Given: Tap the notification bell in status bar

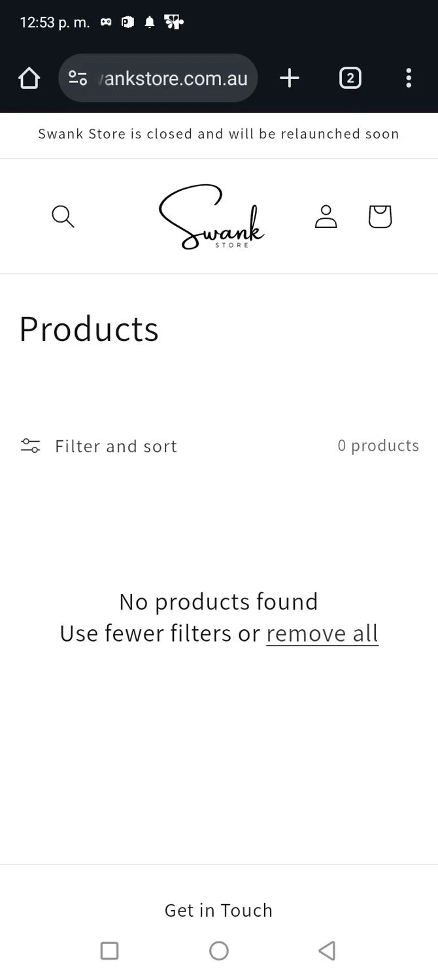Looking at the screenshot, I should tap(150, 22).
